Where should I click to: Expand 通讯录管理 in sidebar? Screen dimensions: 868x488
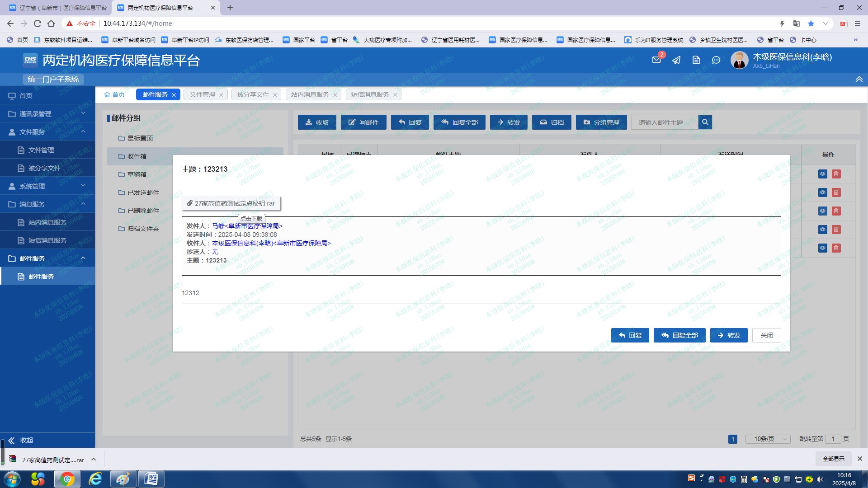(47, 113)
